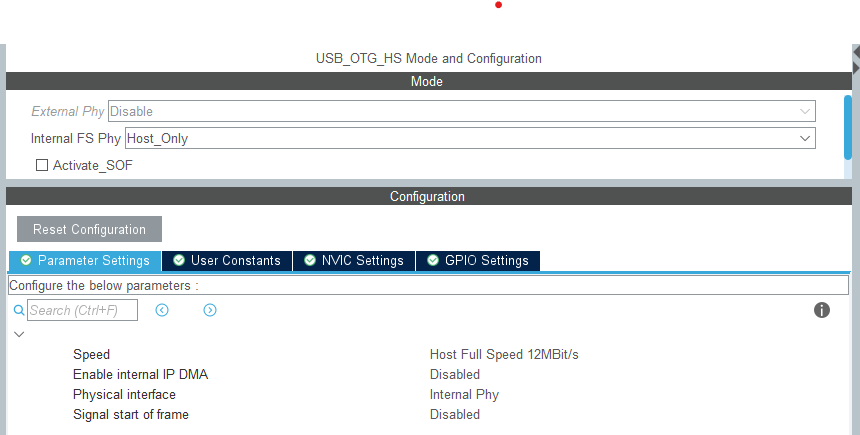The width and height of the screenshot is (860, 435).
Task: Switch to the Parameter Settings tab
Action: [85, 261]
